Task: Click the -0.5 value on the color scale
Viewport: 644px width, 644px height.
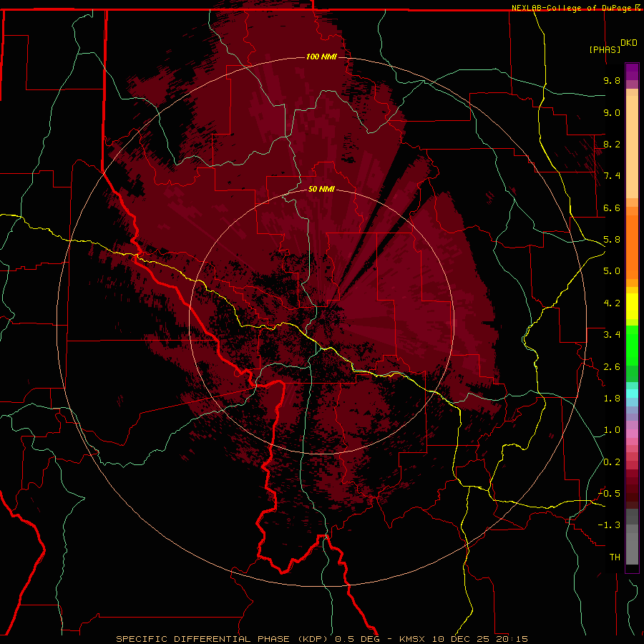Action: [x=609, y=494]
